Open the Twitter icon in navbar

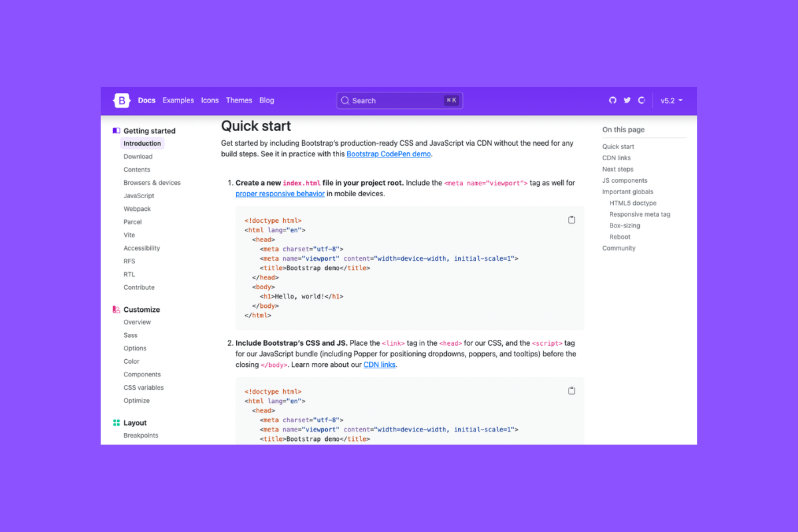[627, 100]
